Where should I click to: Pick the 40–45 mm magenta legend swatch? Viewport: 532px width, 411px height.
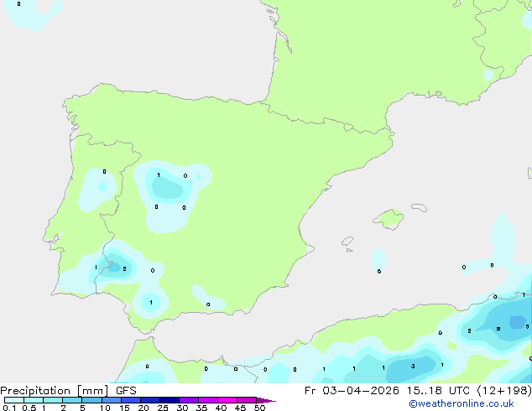[227, 400]
